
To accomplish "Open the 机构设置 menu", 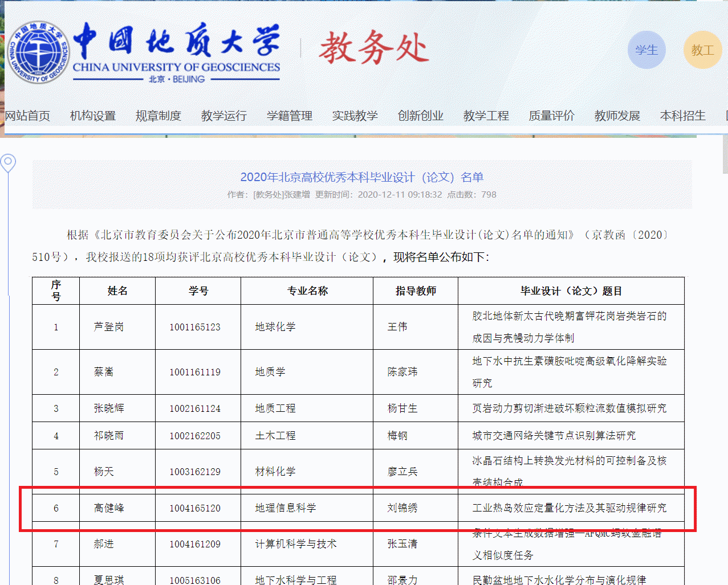I will pyautogui.click(x=93, y=116).
